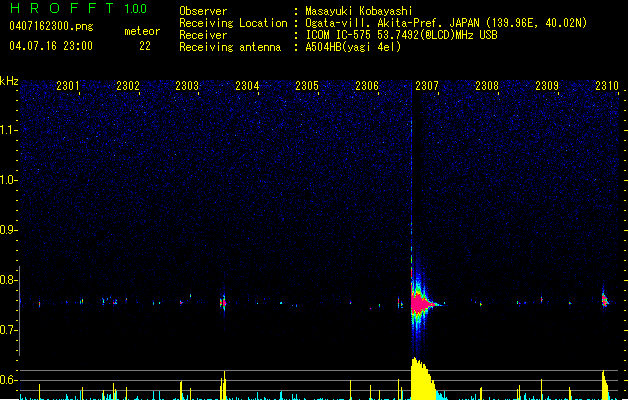Click the 0.6 kHz axis label

[x=8, y=380]
